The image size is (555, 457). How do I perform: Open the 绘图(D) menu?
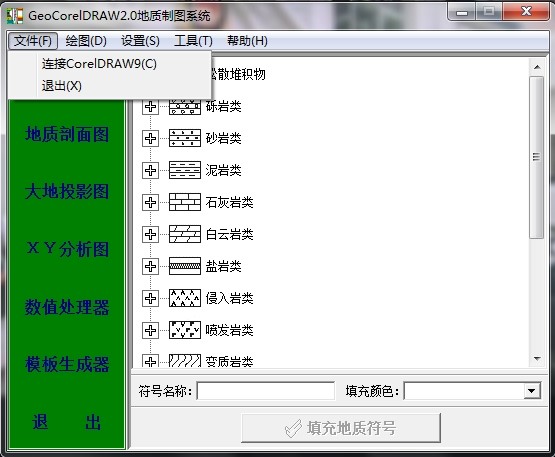click(86, 41)
